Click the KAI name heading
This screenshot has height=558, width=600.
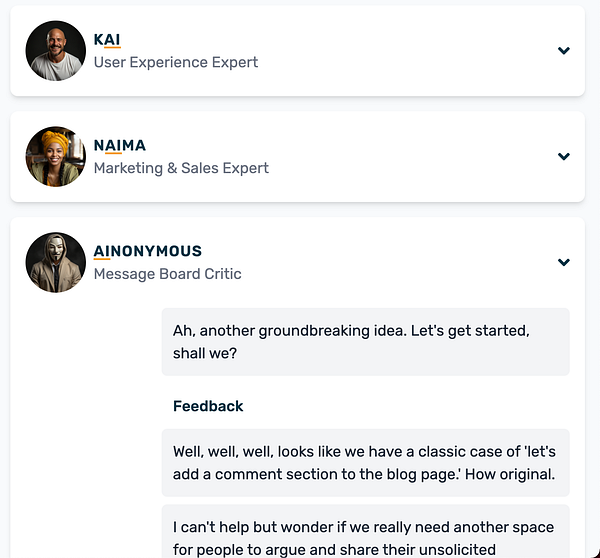[107, 40]
